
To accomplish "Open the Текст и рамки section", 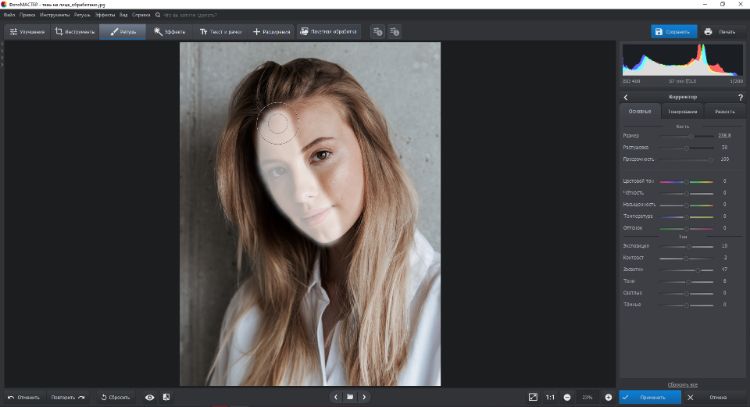I will (221, 32).
